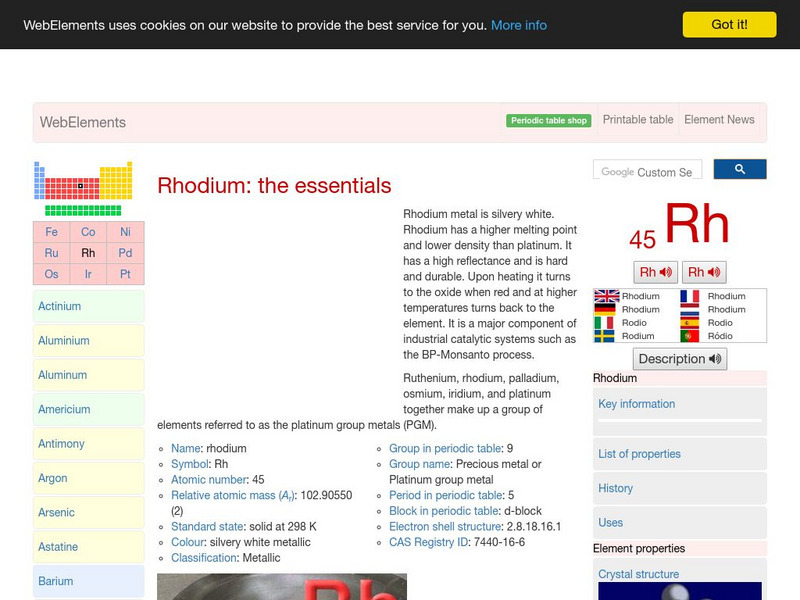Image resolution: width=800 pixels, height=600 pixels.
Task: Click the German flag icon
Action: [x=605, y=310]
